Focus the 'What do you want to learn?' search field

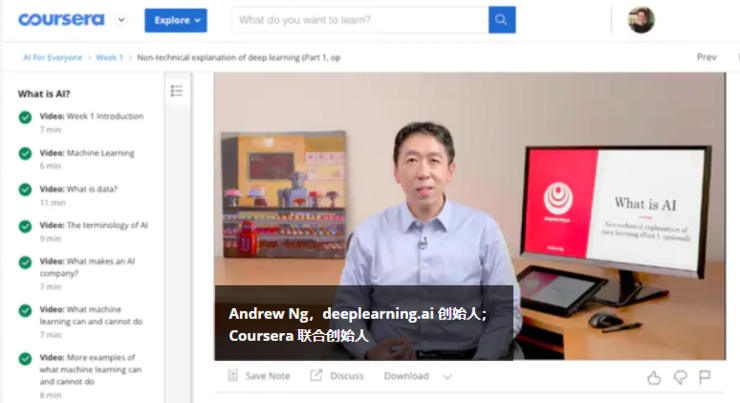point(360,20)
